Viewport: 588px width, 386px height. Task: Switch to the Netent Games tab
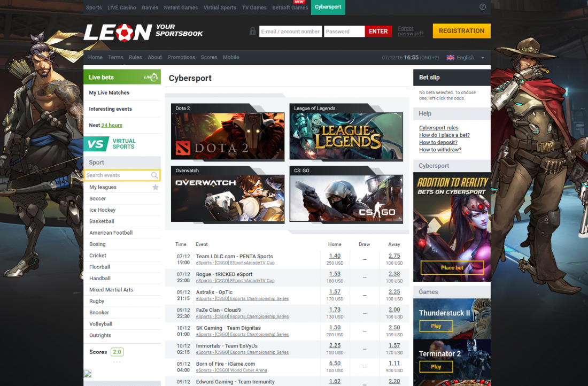tap(181, 7)
